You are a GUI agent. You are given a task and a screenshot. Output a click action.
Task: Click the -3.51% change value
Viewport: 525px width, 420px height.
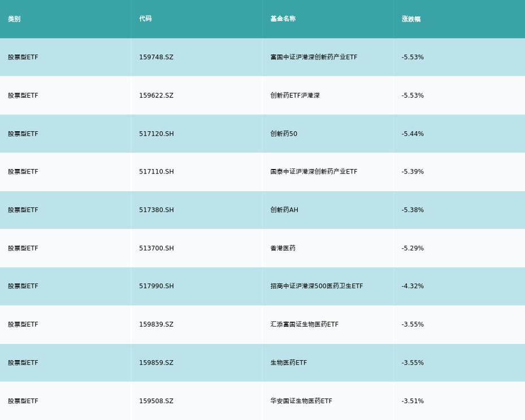[x=413, y=401]
